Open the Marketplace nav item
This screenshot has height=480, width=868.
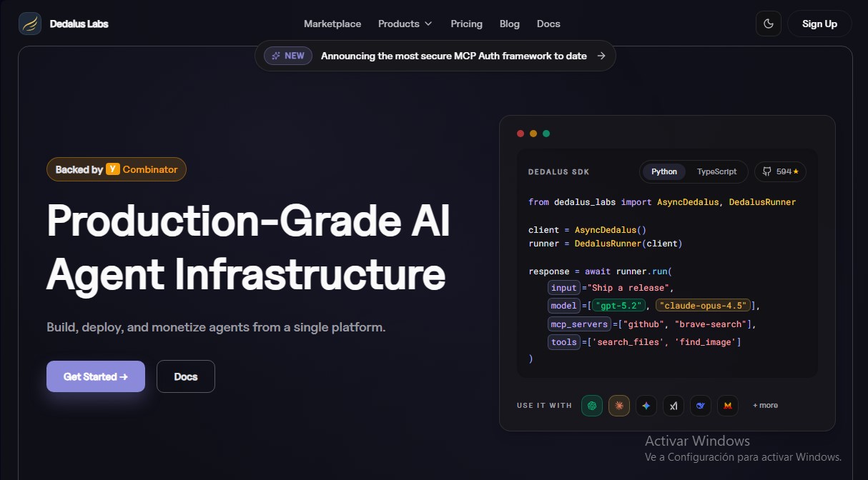(332, 24)
